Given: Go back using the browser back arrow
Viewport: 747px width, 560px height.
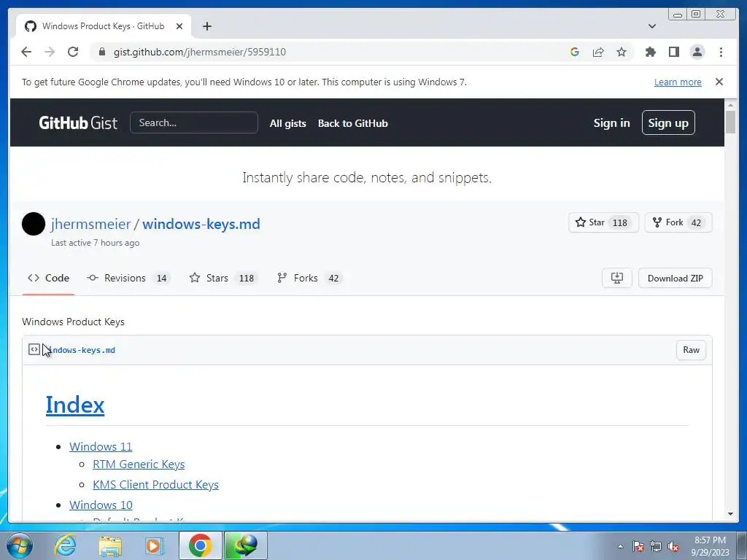Looking at the screenshot, I should click(x=26, y=52).
